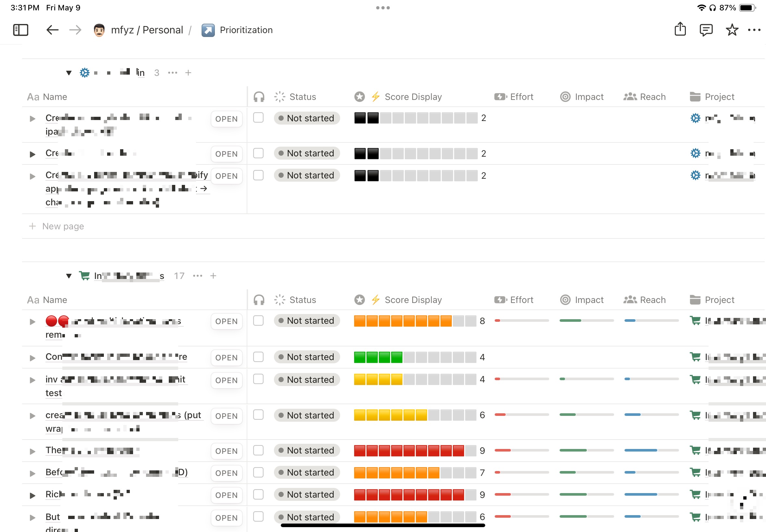Check the checkbox next to the row scored 9
This screenshot has width=766, height=532.
[x=258, y=450]
